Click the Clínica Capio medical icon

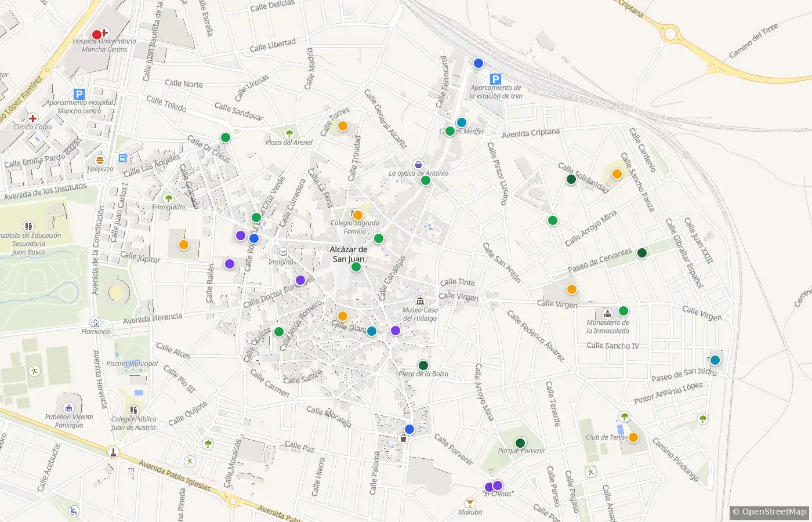point(32,118)
